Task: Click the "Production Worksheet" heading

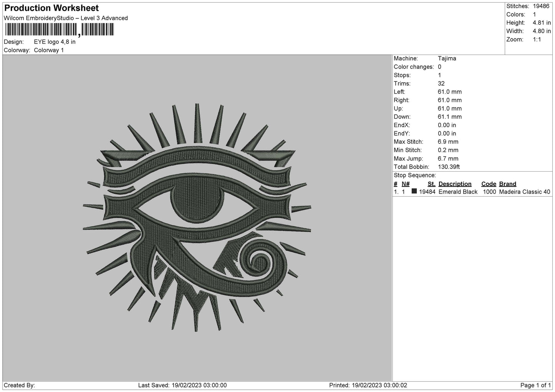Action: pos(51,8)
